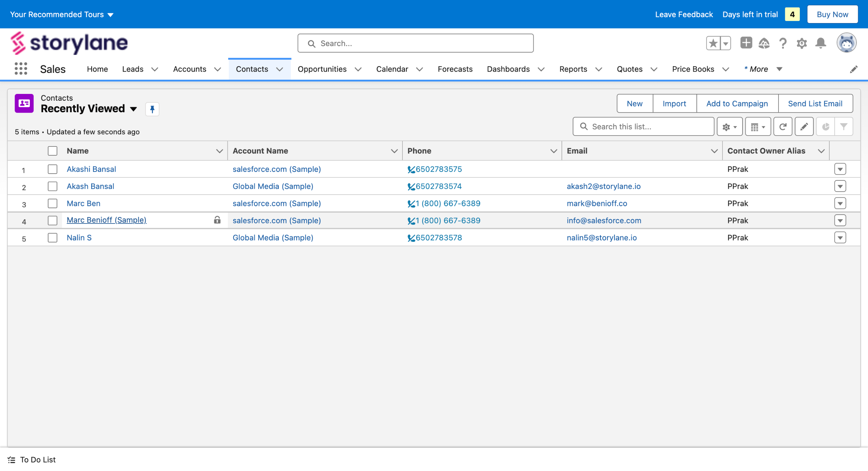
Task: Open the favorites list dropdown arrow
Action: coord(726,43)
